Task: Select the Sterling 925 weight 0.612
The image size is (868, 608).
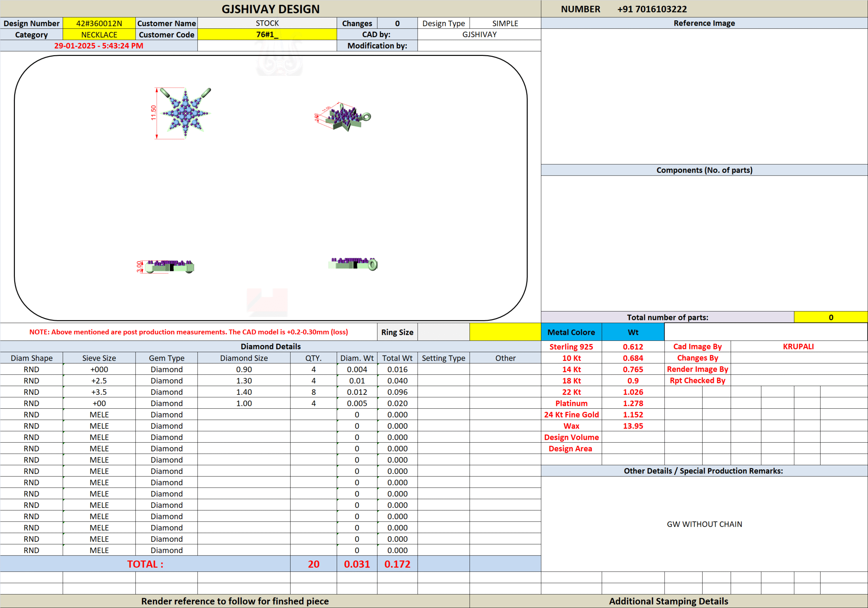Action: click(632, 346)
